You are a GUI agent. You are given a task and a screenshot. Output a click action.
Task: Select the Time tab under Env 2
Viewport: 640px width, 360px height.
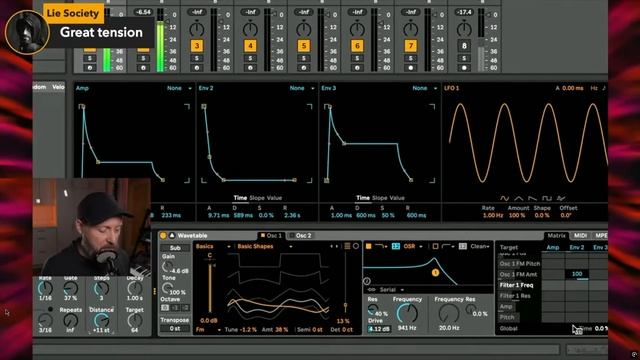(240, 198)
